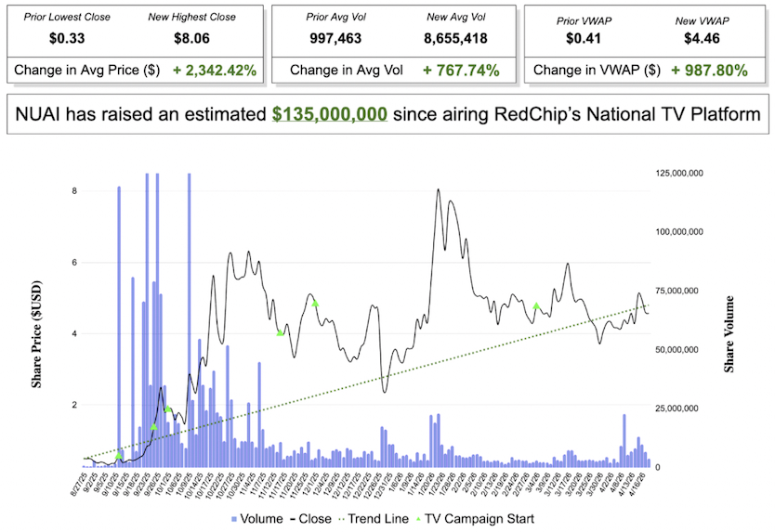Click the Change in VWAP ($) label
This screenshot has height=532, width=775.
point(598,71)
